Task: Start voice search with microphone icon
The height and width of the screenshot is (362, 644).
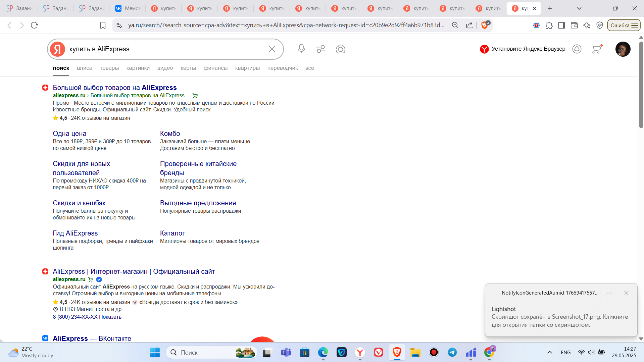Action: click(301, 49)
